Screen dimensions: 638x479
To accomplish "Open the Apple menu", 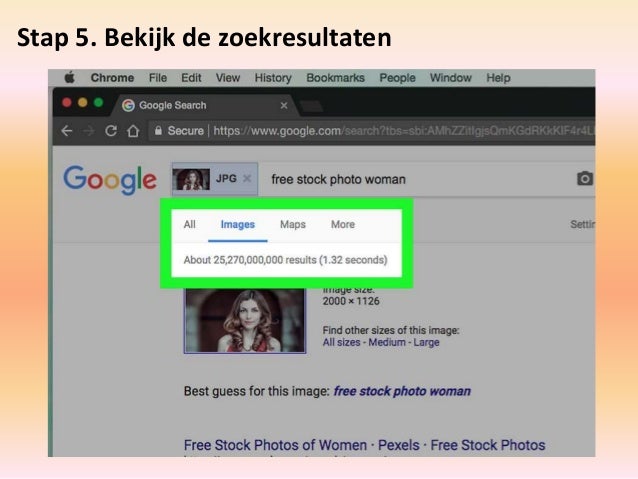I will [x=70, y=77].
